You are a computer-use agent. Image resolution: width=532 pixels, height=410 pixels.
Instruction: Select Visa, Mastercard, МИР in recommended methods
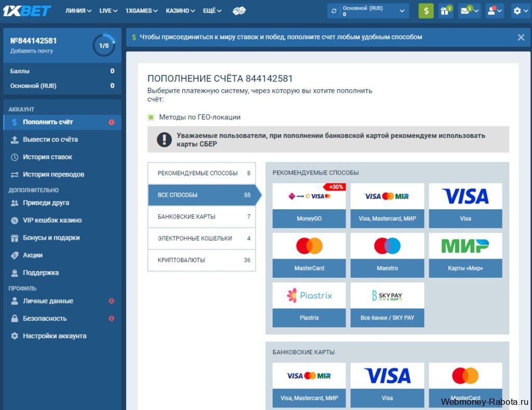387,206
